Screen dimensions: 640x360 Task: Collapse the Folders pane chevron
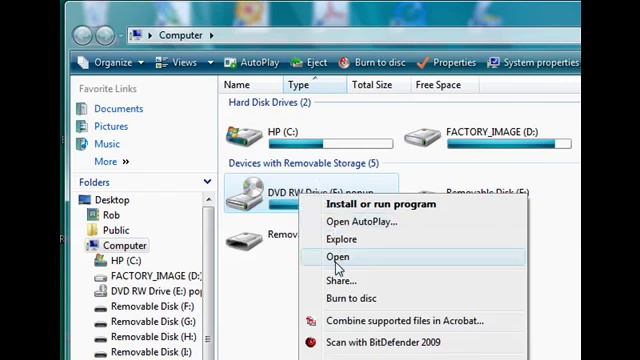click(207, 182)
